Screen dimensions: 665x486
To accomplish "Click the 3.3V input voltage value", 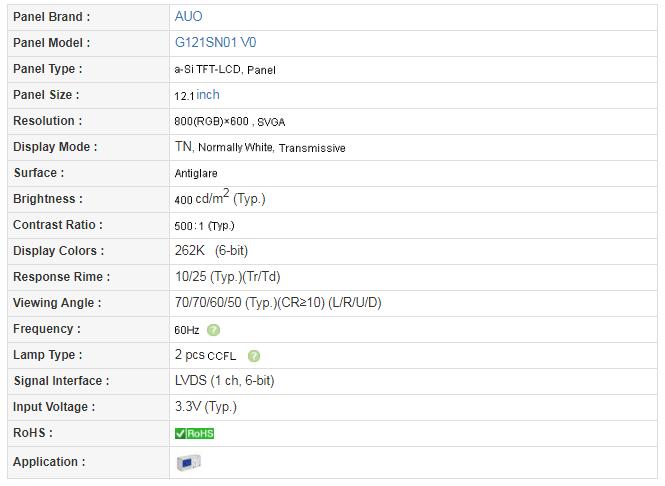I will point(206,407).
